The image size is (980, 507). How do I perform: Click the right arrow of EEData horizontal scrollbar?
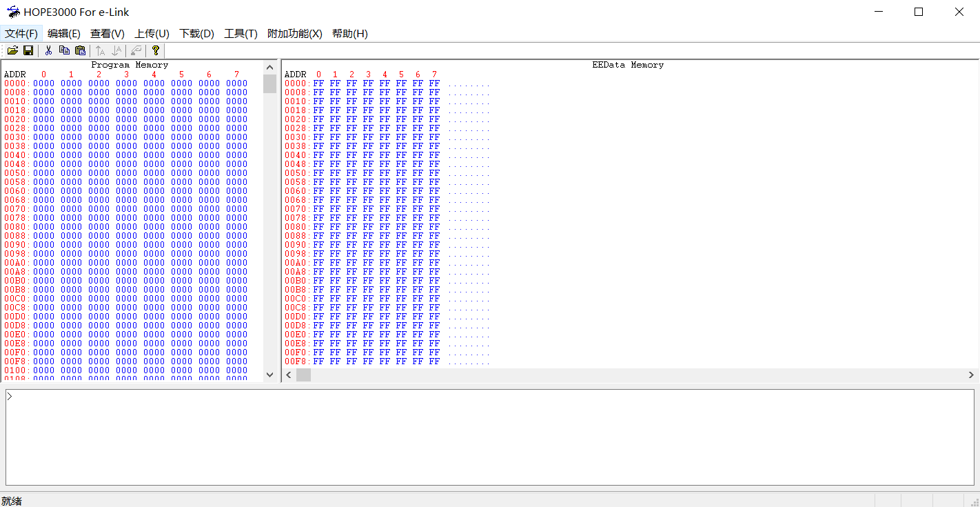970,375
